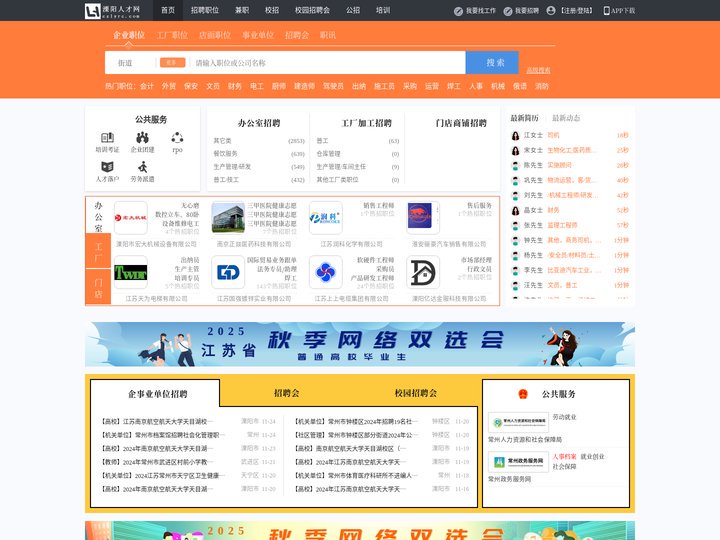The width and height of the screenshot is (720, 540).
Task: Select the 工厂职位 search tab
Action: 172,35
